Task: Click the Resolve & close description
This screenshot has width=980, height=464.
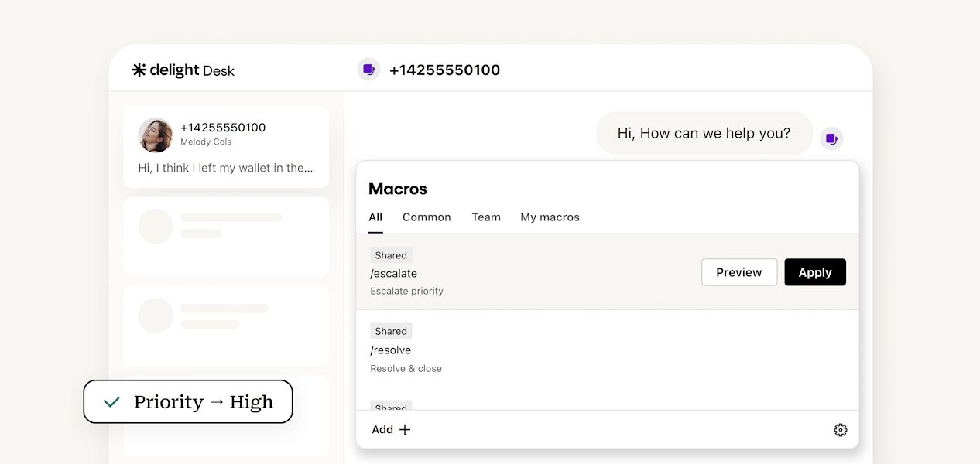Action: (406, 369)
